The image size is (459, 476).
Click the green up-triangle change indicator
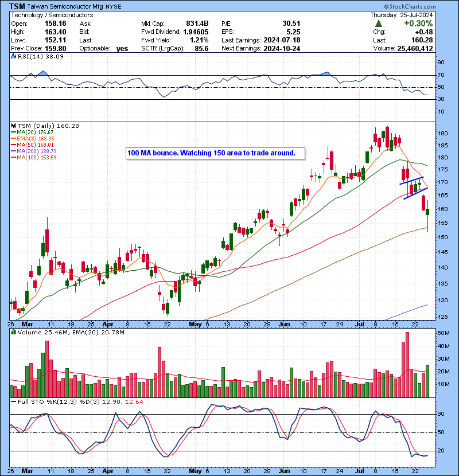379,24
